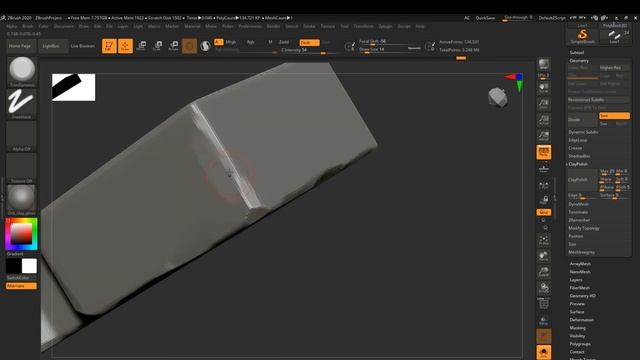The height and width of the screenshot is (360, 640).
Task: Select the Scale transform icon
Action: [158, 46]
